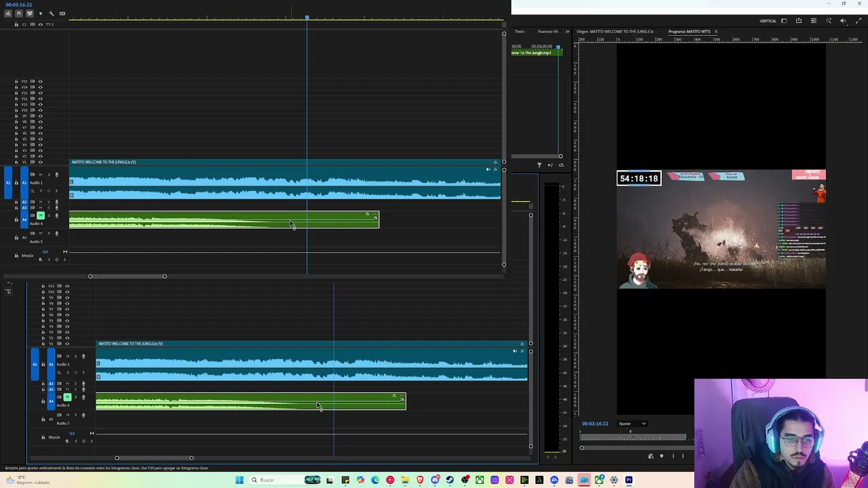Hide video track V1 in the lower timeline
The width and height of the screenshot is (868, 488).
[x=67, y=344]
